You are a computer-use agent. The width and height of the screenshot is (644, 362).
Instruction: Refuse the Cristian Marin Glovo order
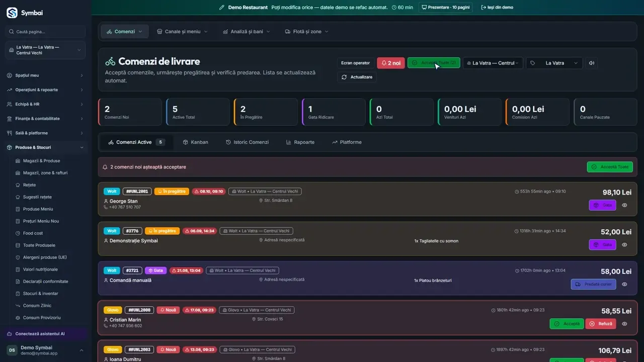pyautogui.click(x=601, y=324)
